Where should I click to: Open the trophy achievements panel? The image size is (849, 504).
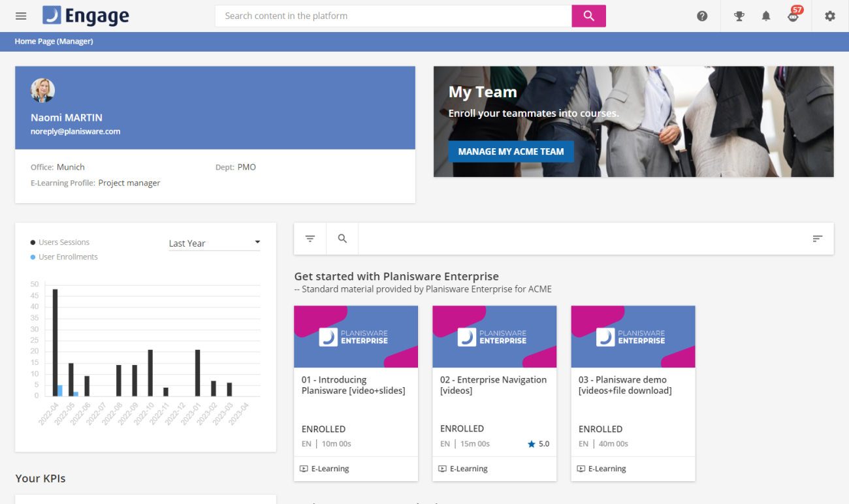[739, 16]
